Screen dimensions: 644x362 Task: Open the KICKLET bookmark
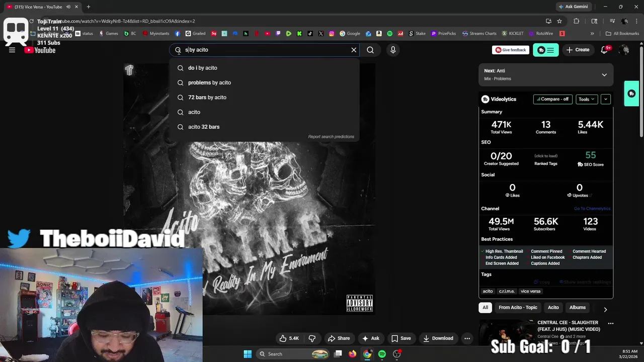[513, 34]
